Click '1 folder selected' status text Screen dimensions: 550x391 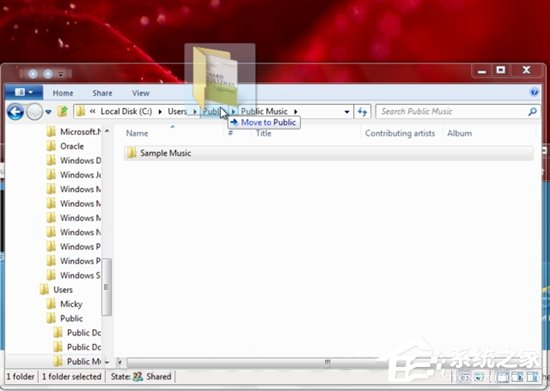pyautogui.click(x=72, y=377)
